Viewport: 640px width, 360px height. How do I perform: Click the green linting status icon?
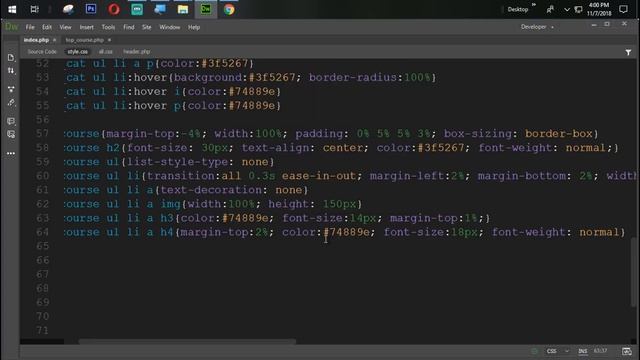[x=534, y=351]
